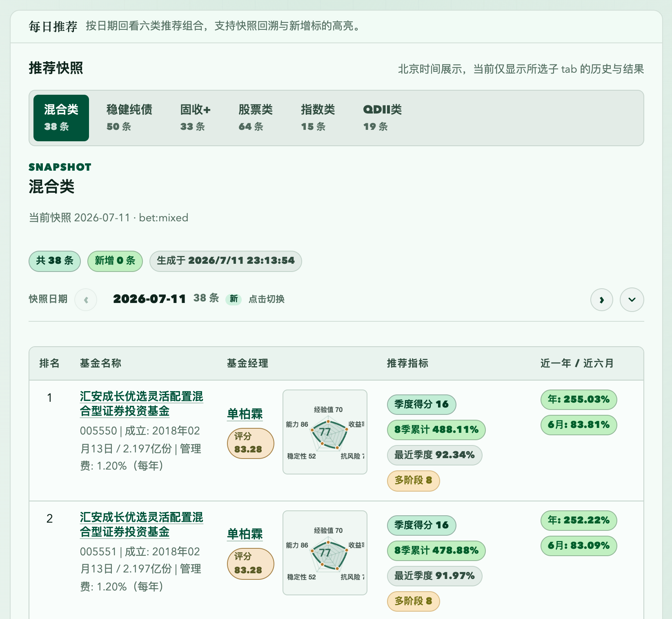Click the 新 badge beside snapshot date
Viewport: 672px width, 619px height.
tap(234, 299)
